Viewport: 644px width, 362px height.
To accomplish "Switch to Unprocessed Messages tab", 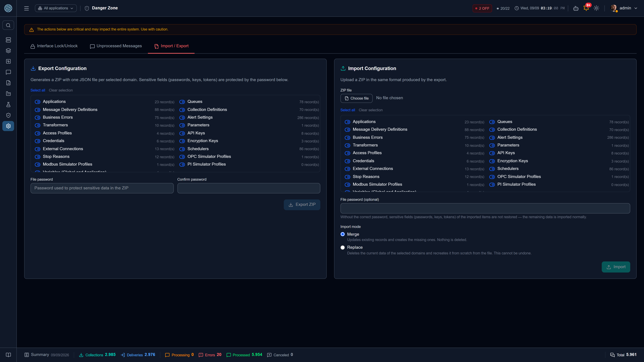I will pyautogui.click(x=116, y=46).
